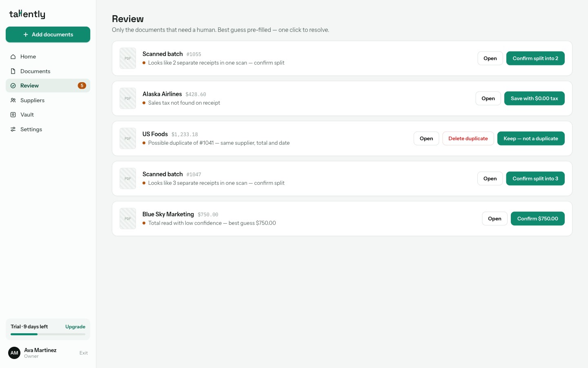Confirm the $750.00 total
This screenshot has width=588, height=368.
tap(537, 219)
